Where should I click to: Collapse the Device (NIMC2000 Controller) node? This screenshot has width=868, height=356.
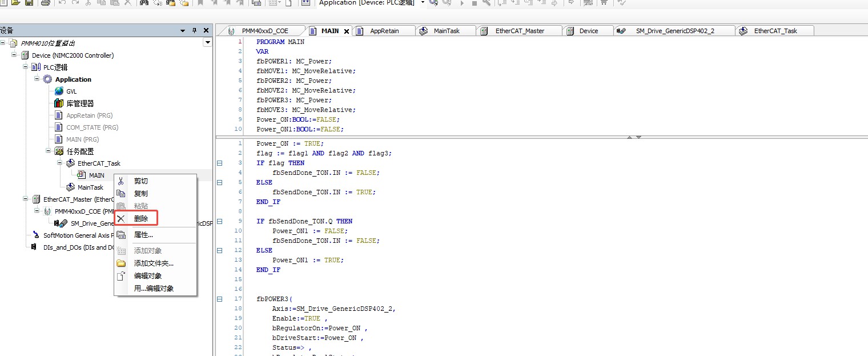14,55
